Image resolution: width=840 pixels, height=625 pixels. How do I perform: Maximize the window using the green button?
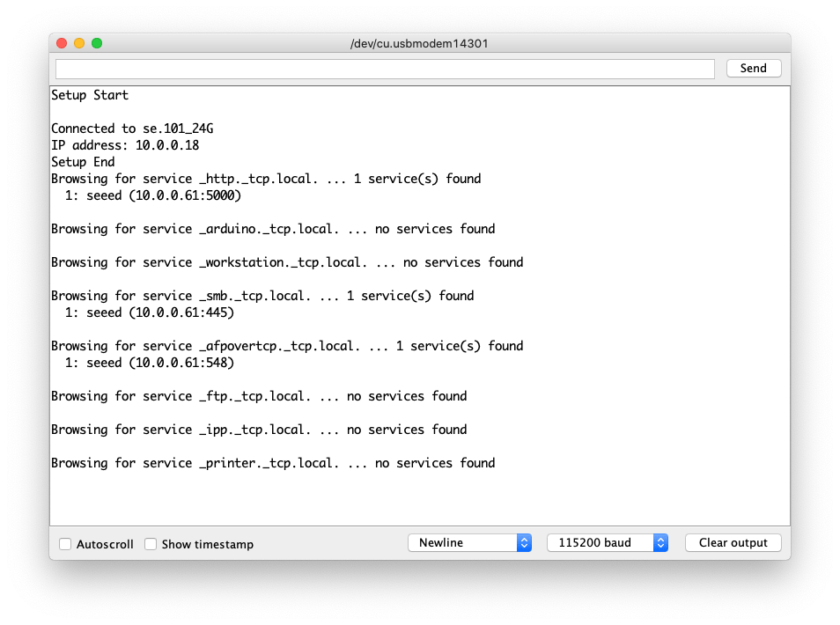point(97,43)
